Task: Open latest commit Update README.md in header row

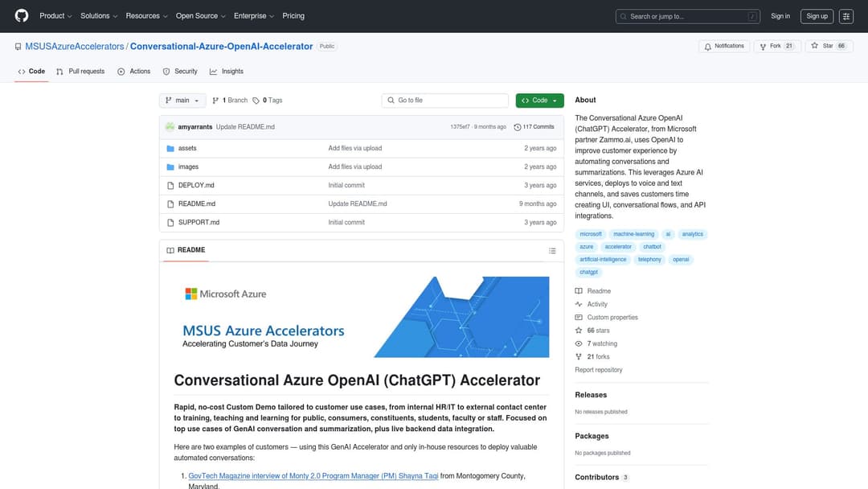Action: point(245,127)
